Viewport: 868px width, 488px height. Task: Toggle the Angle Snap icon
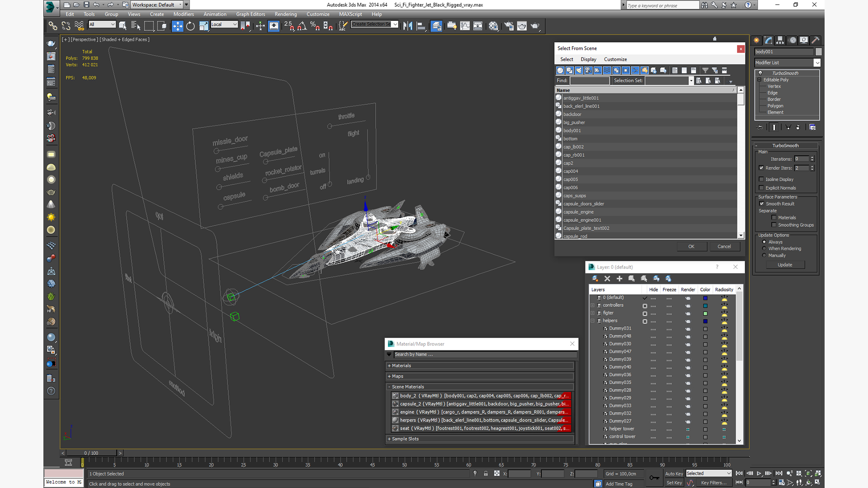302,26
